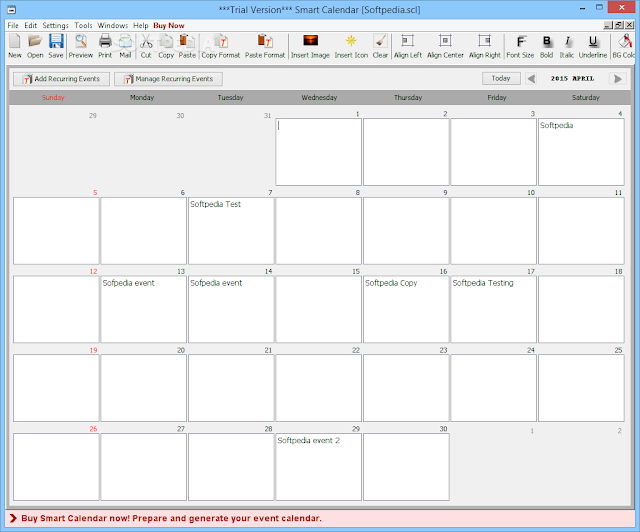Click the application system menu icon

pyautogui.click(x=12, y=9)
